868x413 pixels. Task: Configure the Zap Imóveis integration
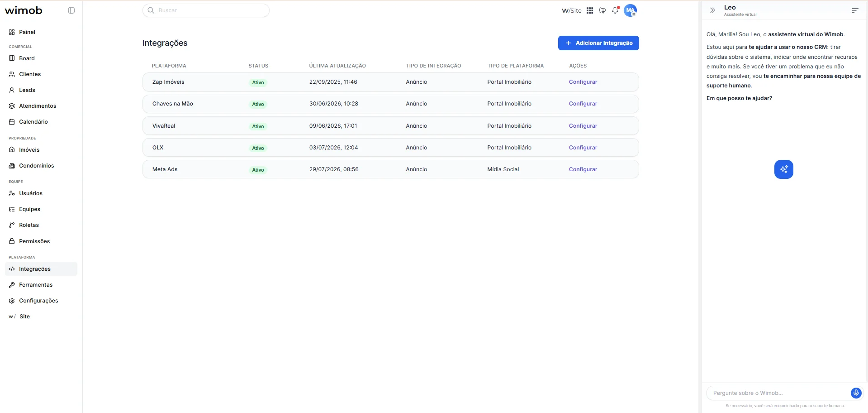pyautogui.click(x=583, y=82)
